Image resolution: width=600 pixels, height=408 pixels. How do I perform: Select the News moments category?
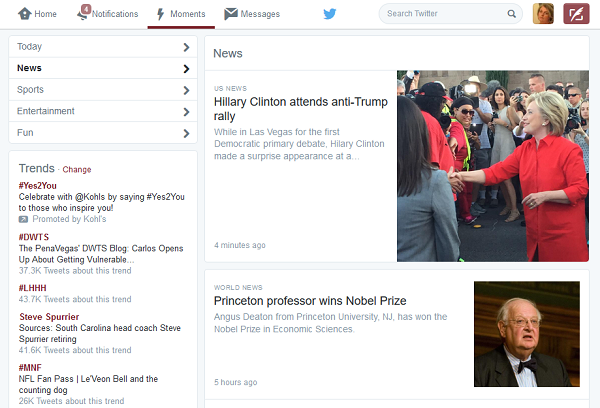[103, 68]
